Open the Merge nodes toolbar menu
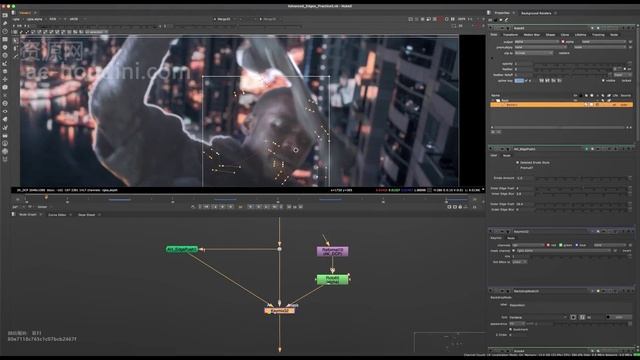Viewport: 640px width, 360px height. (x=5, y=71)
